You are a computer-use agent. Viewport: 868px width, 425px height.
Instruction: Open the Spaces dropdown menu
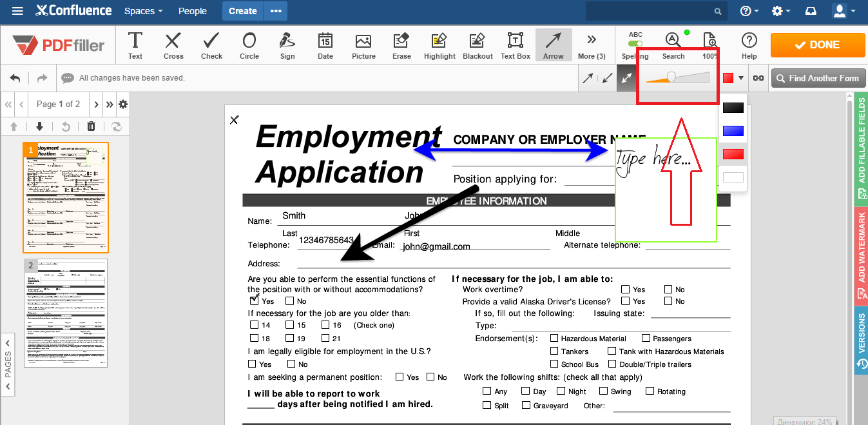[x=143, y=11]
